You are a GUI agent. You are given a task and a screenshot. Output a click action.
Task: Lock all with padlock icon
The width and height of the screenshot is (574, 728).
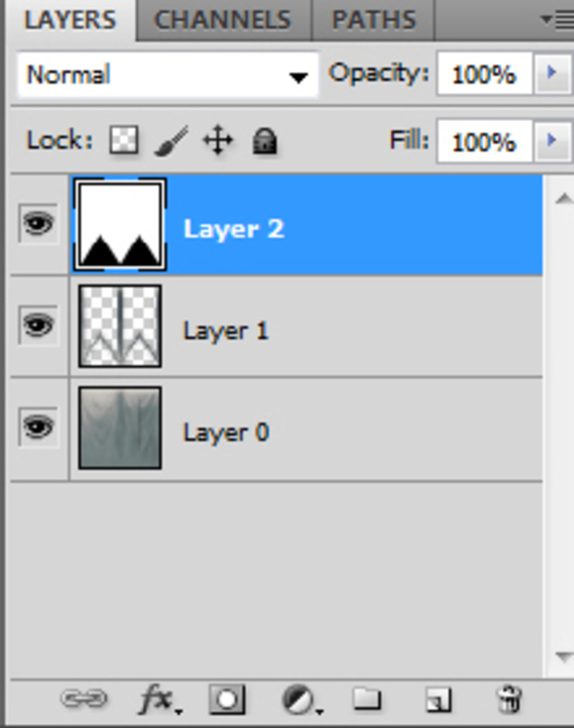(265, 141)
